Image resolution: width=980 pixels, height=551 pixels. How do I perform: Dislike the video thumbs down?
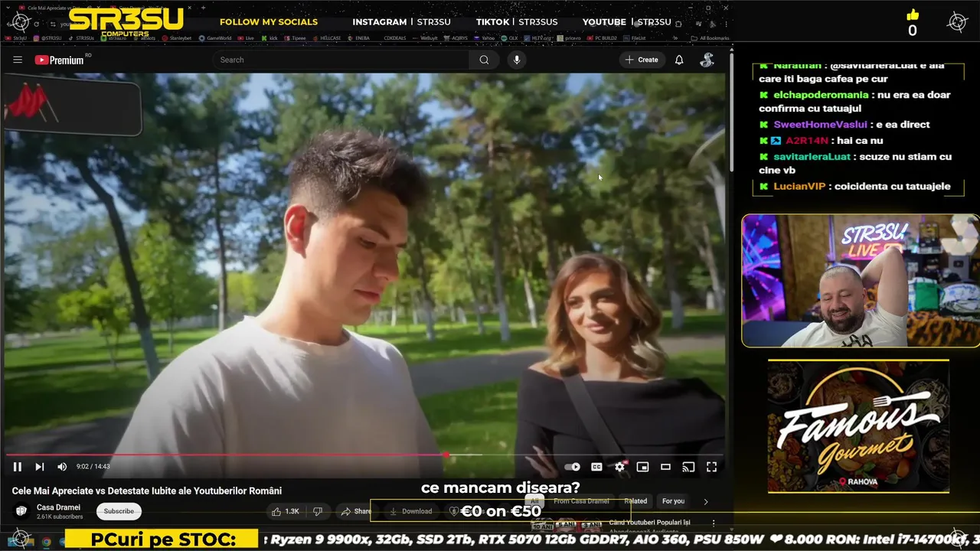pyautogui.click(x=318, y=511)
